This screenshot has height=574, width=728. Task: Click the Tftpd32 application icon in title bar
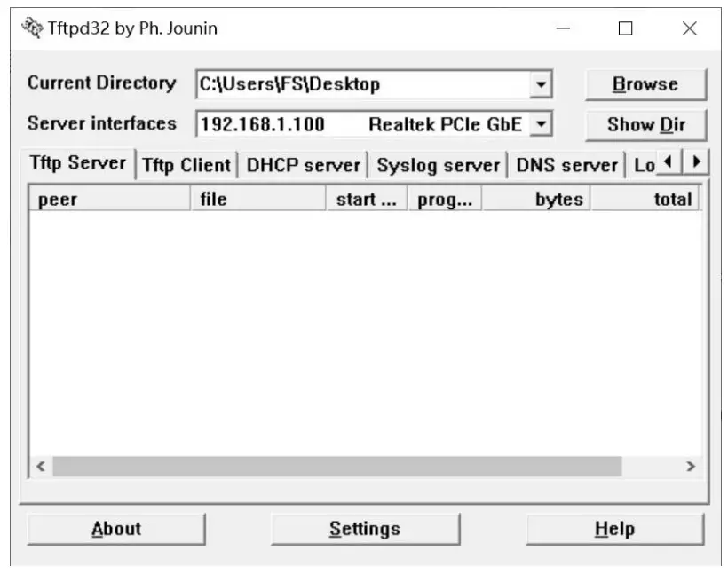pyautogui.click(x=30, y=26)
